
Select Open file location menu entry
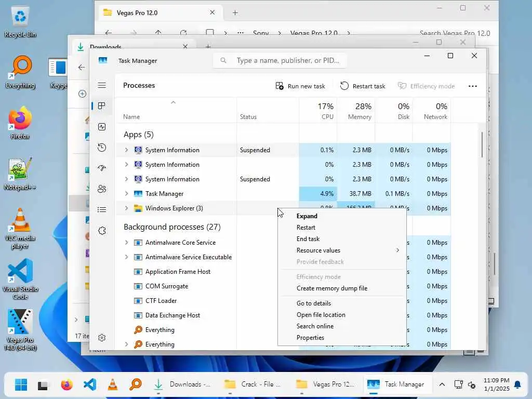pyautogui.click(x=342, y=315)
